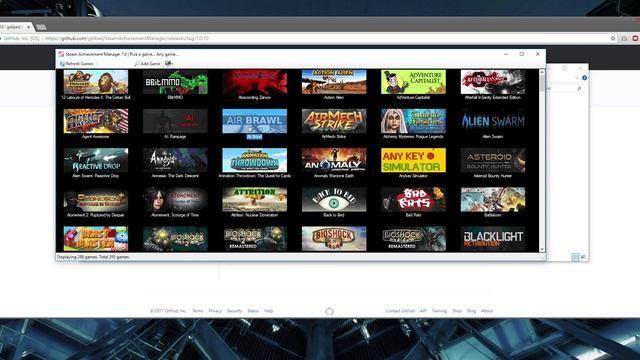The width and height of the screenshot is (640, 360).
Task: Select Atonement 2: Ruptured by Despair tile
Action: point(96,202)
